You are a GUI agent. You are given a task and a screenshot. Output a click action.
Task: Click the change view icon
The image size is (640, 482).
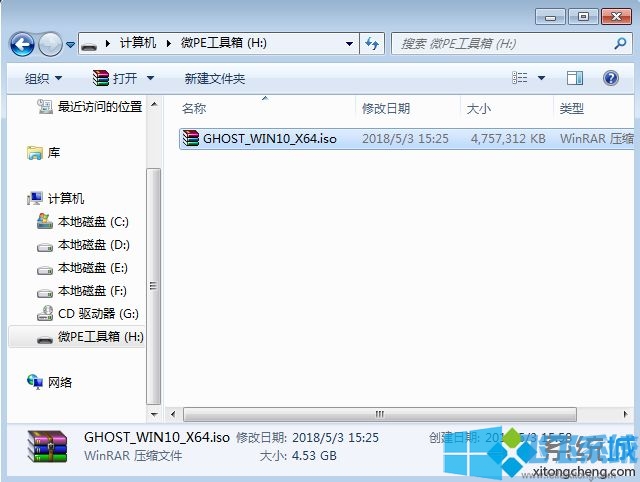coord(520,78)
